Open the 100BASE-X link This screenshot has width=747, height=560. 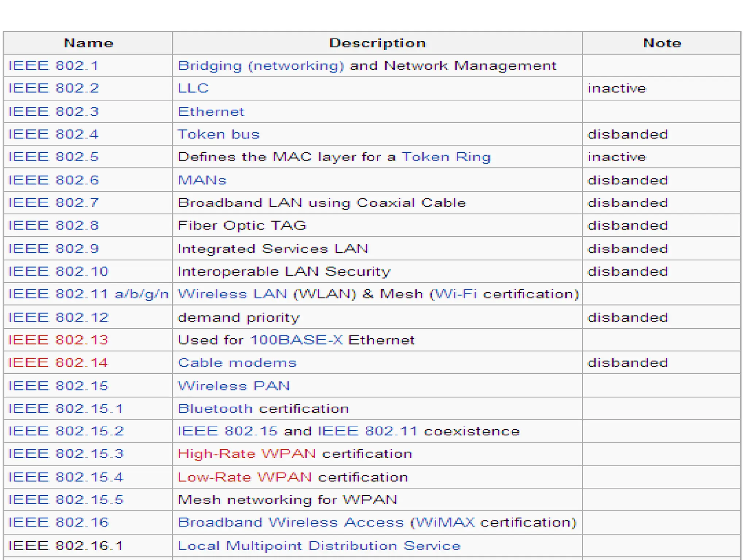tap(296, 340)
